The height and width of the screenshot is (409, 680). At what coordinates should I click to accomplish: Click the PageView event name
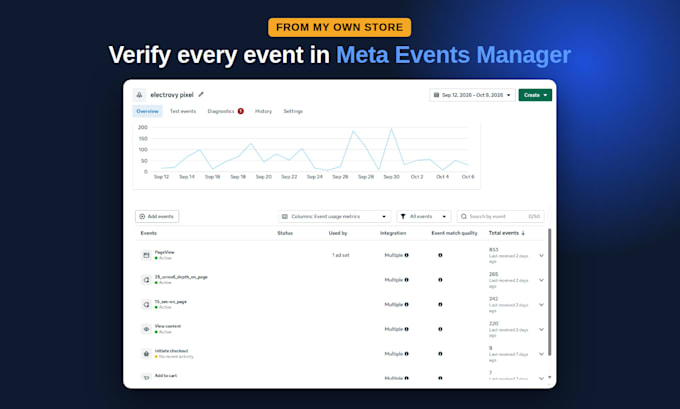164,252
